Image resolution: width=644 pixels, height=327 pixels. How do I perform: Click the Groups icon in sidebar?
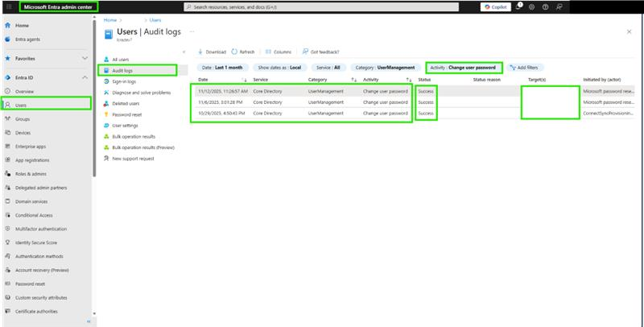coord(7,118)
